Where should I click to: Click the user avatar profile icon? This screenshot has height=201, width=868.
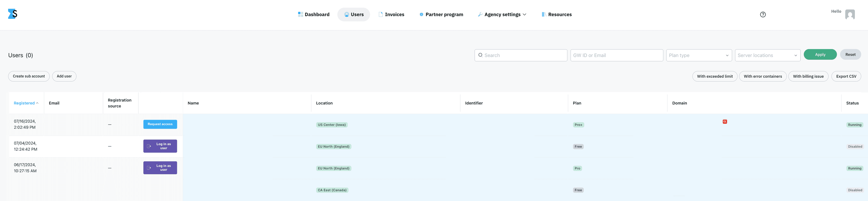849,14
